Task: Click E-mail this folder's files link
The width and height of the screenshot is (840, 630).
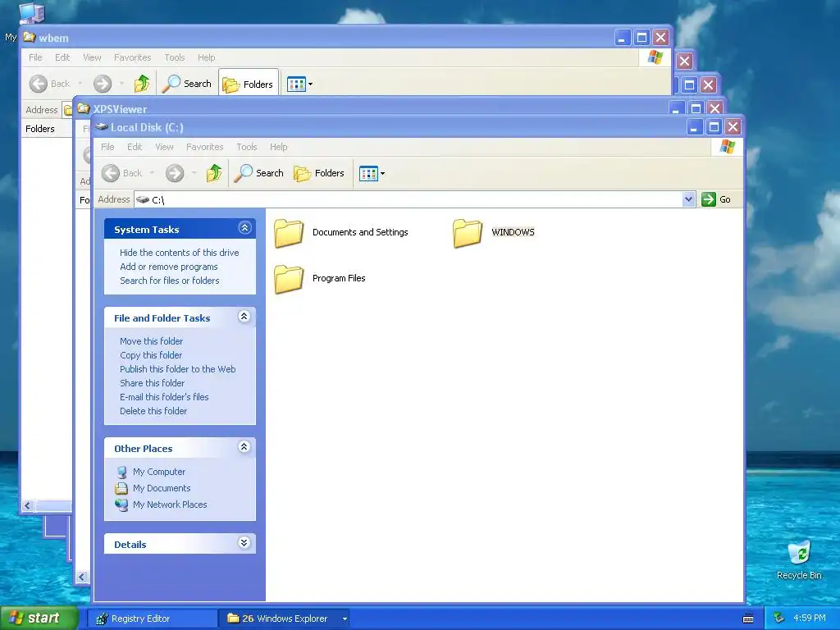Action: pos(164,397)
